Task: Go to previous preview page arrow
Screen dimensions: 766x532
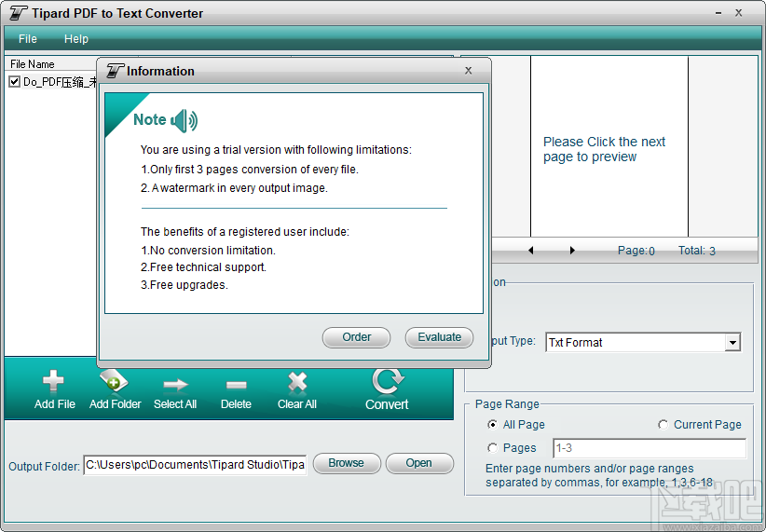Action: [531, 251]
